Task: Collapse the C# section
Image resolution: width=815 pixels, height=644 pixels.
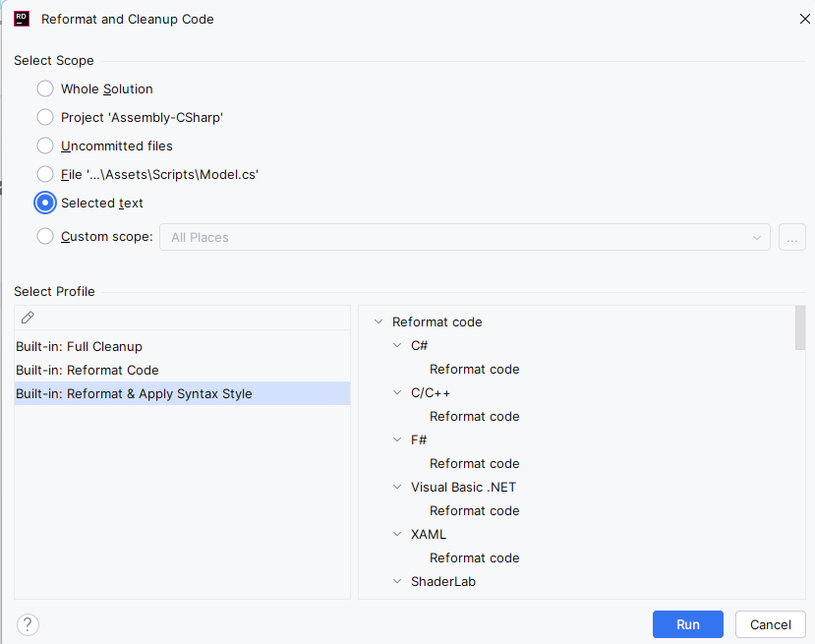Action: 396,345
